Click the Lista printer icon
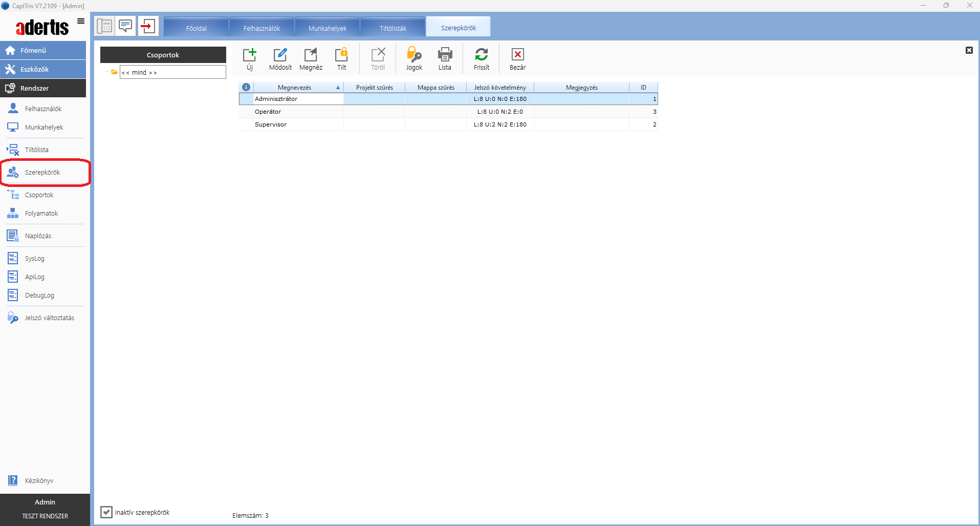 [x=445, y=55]
